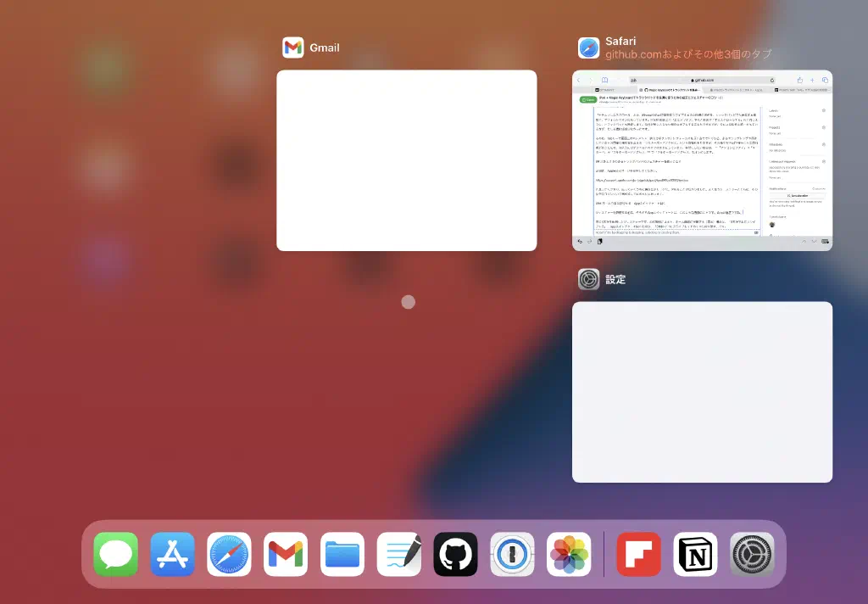Tap Settings icon beside the 設定 label
The width and height of the screenshot is (868, 604).
[x=588, y=279]
